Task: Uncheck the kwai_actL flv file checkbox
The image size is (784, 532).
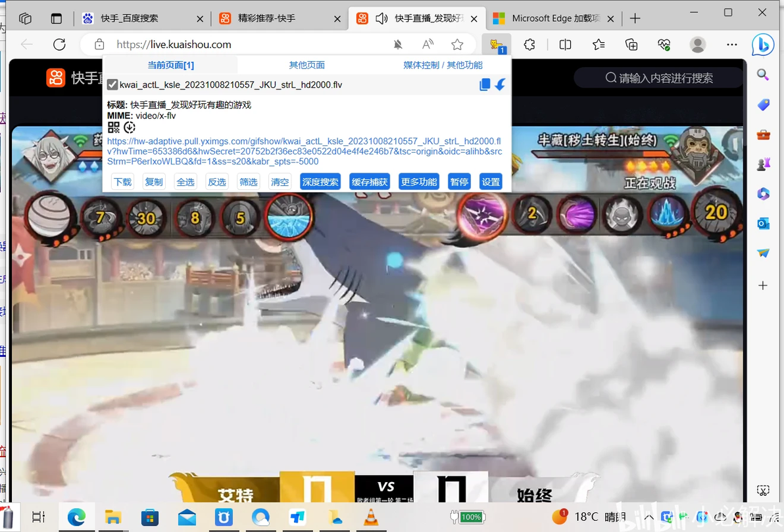Action: pos(112,85)
